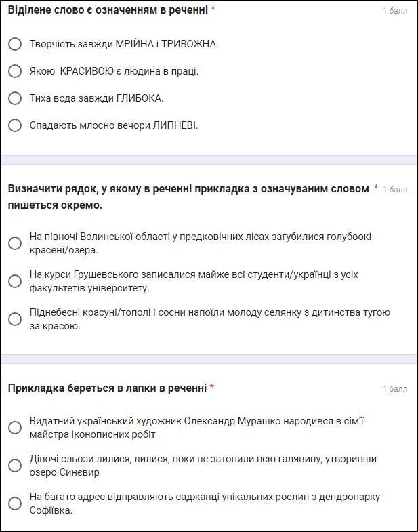Choose radio button 'Якою КРАСИВОЮ є людина в праці'
Screen dimensions: 418x532
[x=15, y=71]
